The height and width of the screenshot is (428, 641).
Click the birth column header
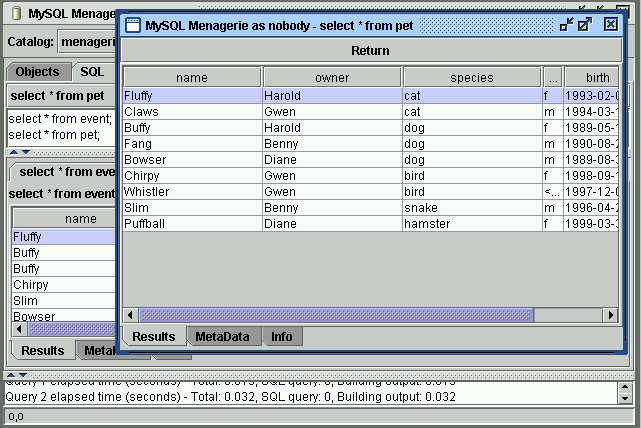591,77
